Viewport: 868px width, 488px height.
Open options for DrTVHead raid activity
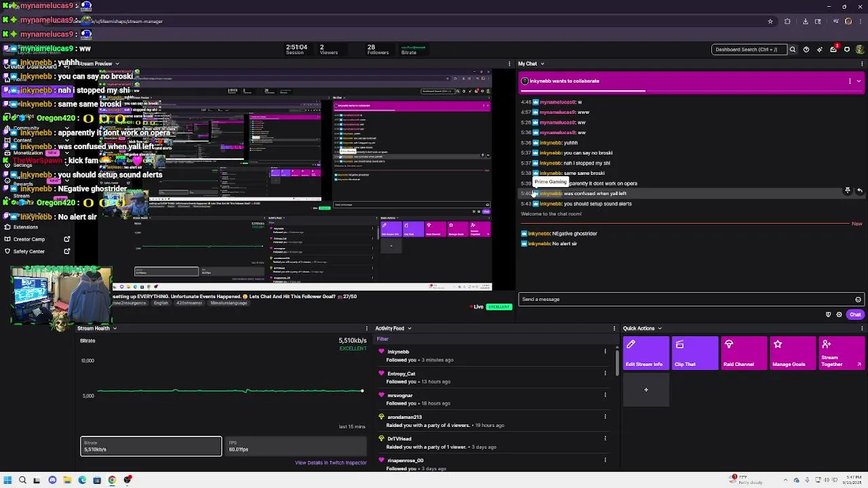click(605, 439)
